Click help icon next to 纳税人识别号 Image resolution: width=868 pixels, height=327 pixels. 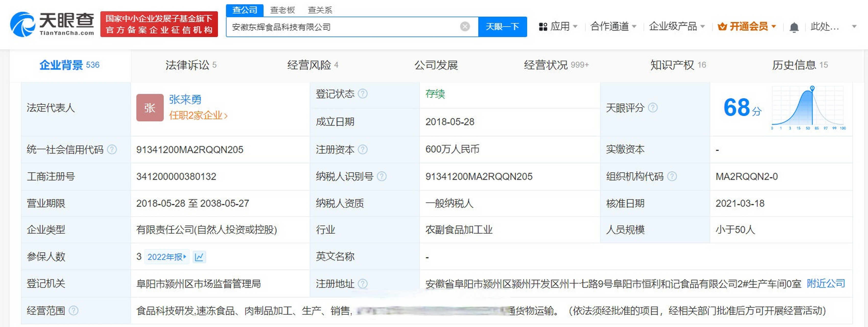[x=382, y=176]
